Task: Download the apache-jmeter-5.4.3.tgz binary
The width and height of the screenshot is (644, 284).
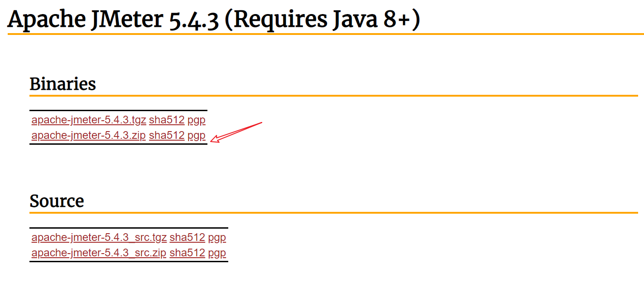Action: tap(89, 120)
